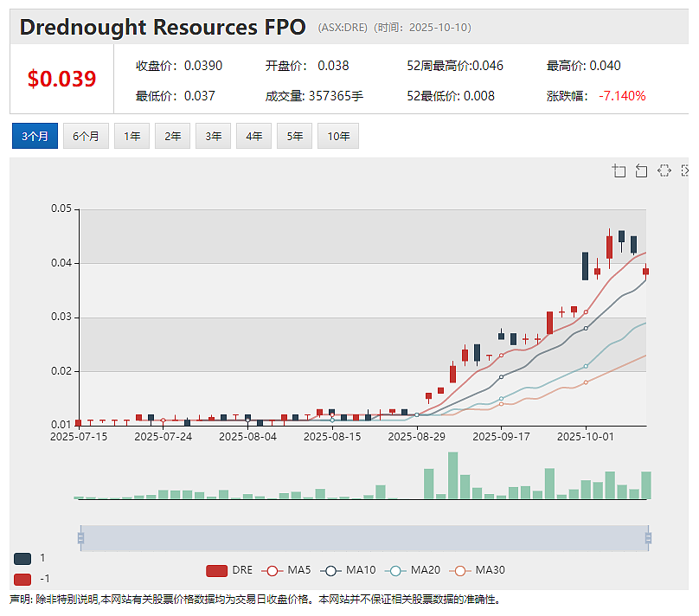Click the current price $0.039
Image resolution: width=699 pixels, height=616 pixels.
[61, 79]
